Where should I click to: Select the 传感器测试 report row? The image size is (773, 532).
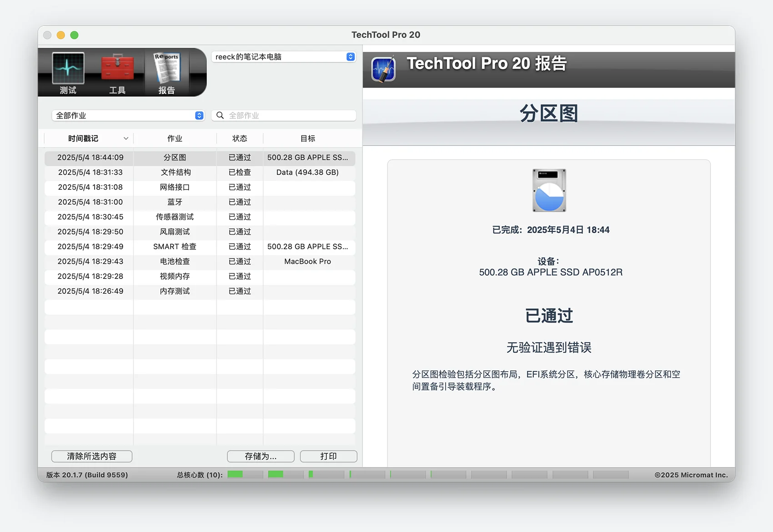point(200,217)
